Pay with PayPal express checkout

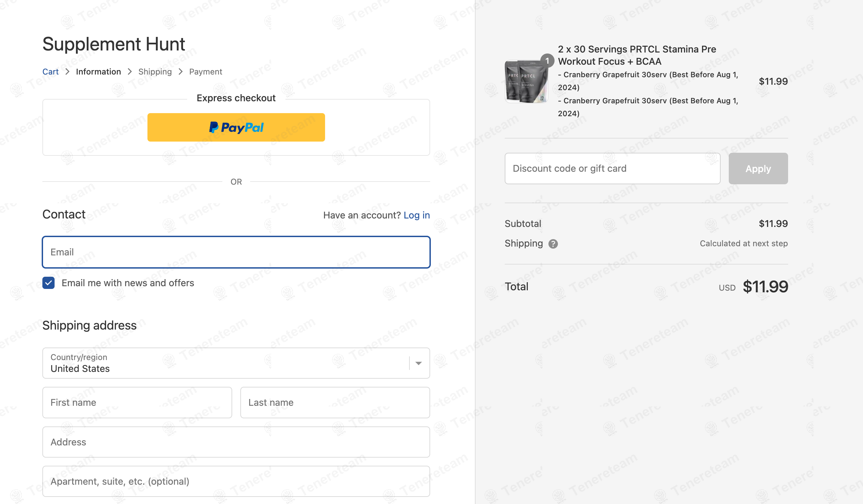tap(236, 127)
